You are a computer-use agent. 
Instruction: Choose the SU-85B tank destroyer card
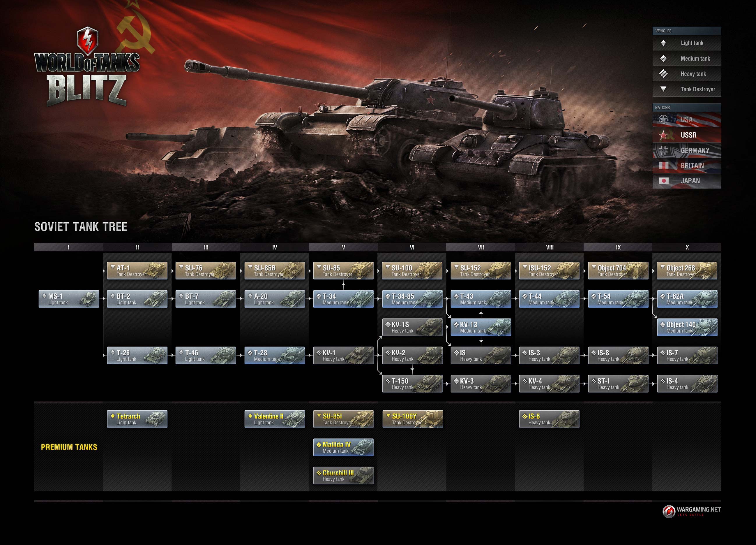coord(275,270)
